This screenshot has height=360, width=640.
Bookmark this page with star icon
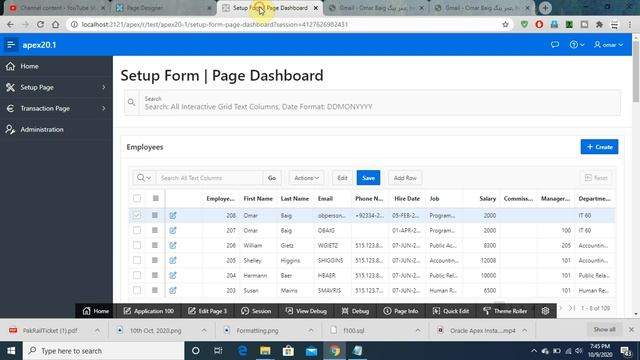(505, 24)
